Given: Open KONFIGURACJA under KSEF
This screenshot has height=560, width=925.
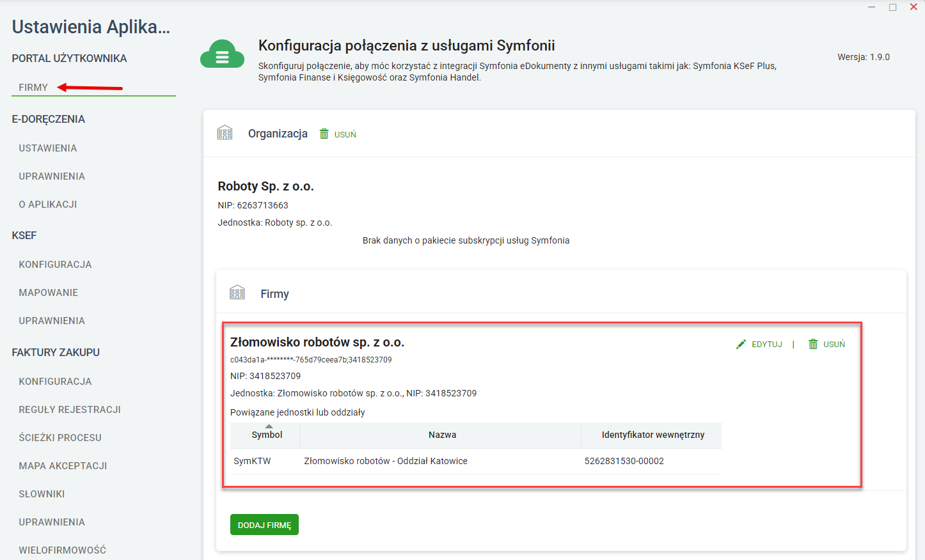Looking at the screenshot, I should 55,265.
